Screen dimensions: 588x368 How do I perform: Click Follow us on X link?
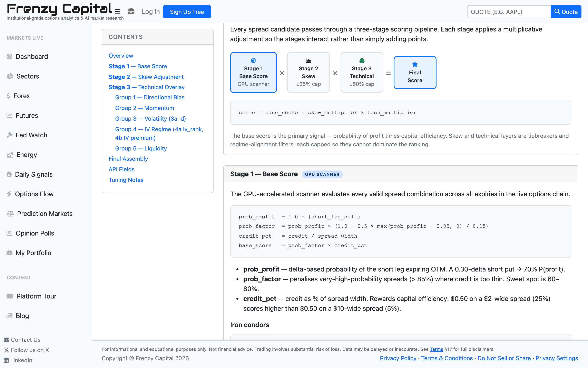[27, 350]
